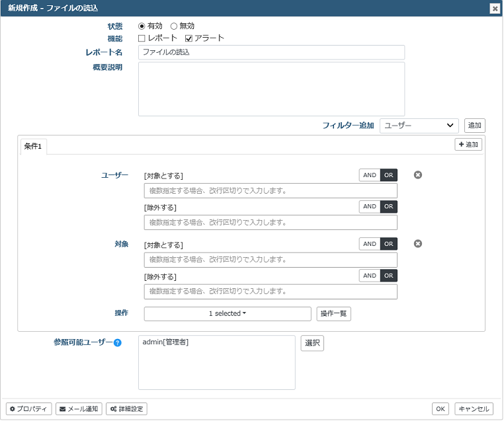Remove the ユーザー filter with its X icon
504x421 pixels.
(x=417, y=175)
